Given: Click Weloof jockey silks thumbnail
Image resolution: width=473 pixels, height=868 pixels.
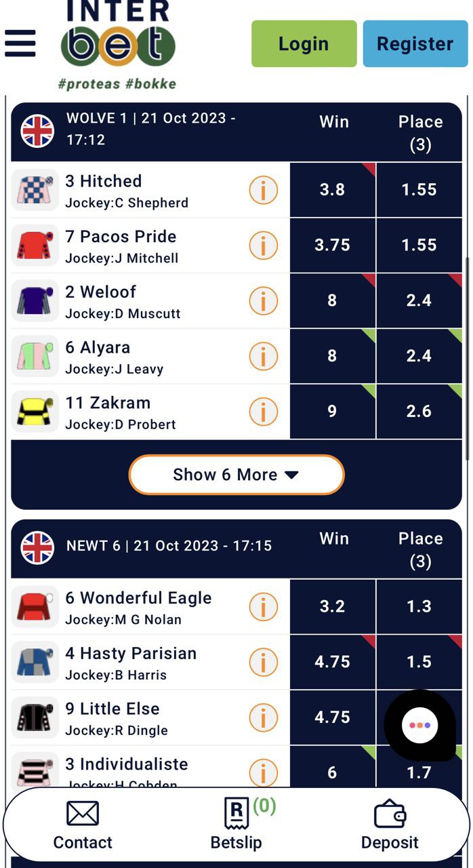Looking at the screenshot, I should [35, 301].
